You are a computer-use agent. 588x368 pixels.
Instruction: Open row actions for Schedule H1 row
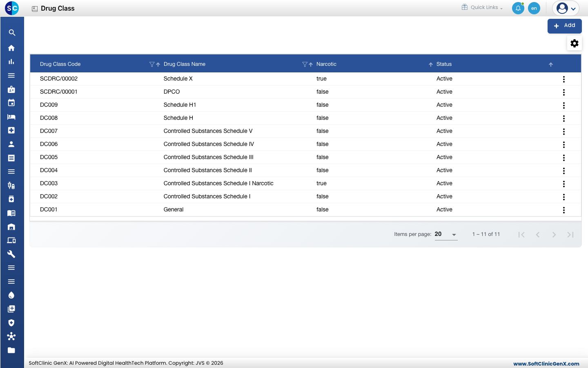pos(564,105)
